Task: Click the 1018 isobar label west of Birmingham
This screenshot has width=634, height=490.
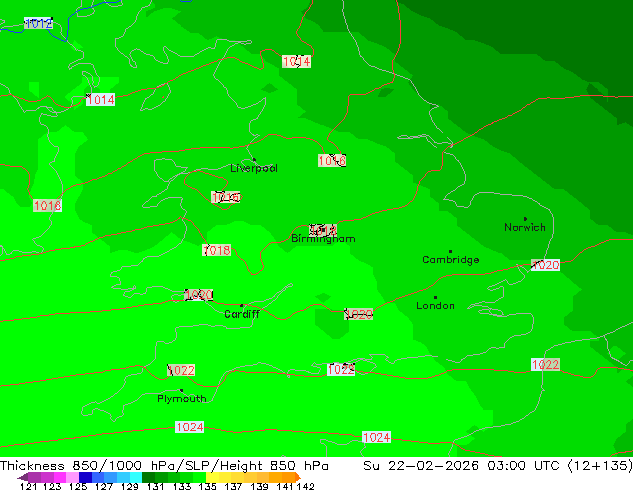Action: tap(217, 250)
